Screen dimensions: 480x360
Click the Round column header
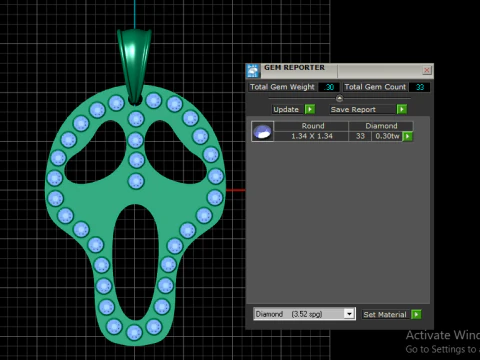(312, 126)
